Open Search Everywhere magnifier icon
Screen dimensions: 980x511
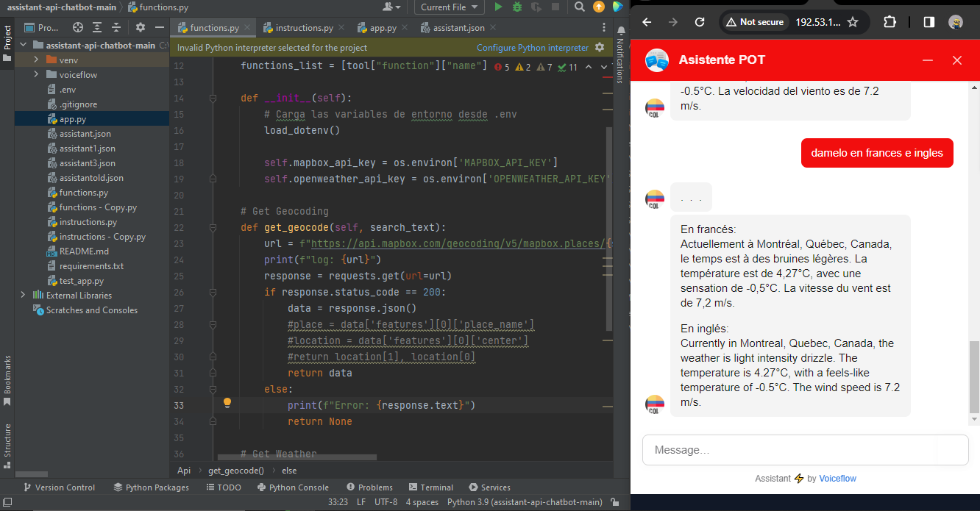[580, 7]
